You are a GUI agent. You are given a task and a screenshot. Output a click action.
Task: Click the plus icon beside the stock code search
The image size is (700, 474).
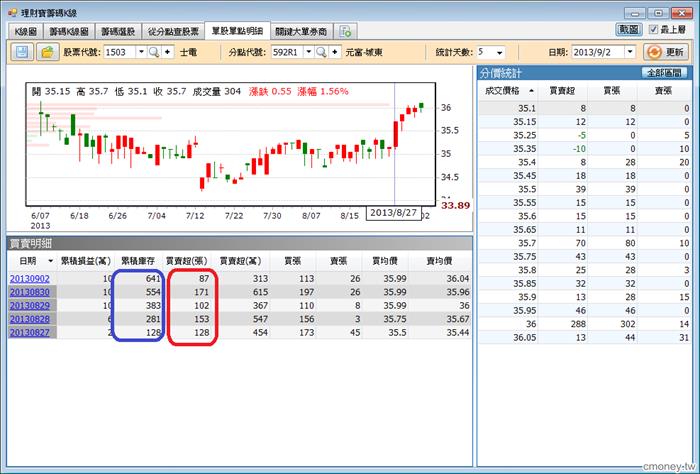pos(167,52)
